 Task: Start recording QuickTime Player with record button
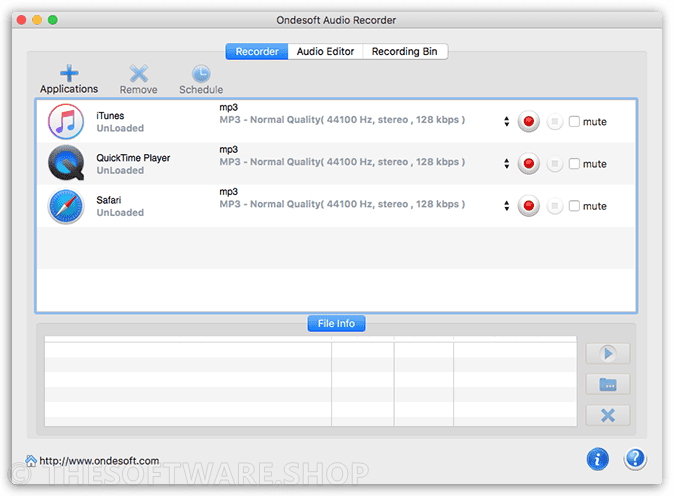(x=528, y=164)
